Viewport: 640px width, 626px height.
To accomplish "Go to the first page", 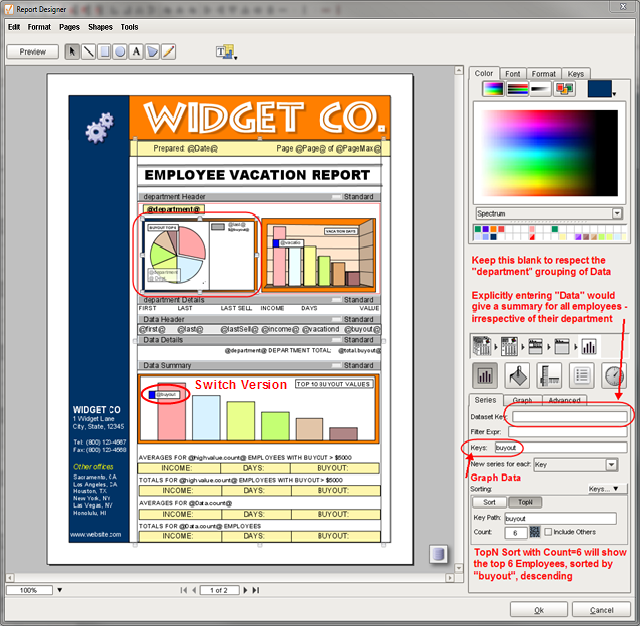I will coord(184,590).
